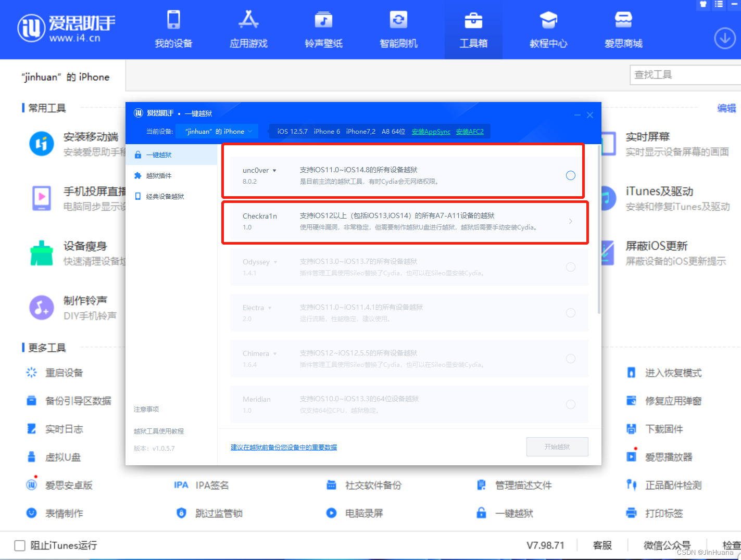Click 开始越狱 button
The height and width of the screenshot is (560, 741).
557,447
